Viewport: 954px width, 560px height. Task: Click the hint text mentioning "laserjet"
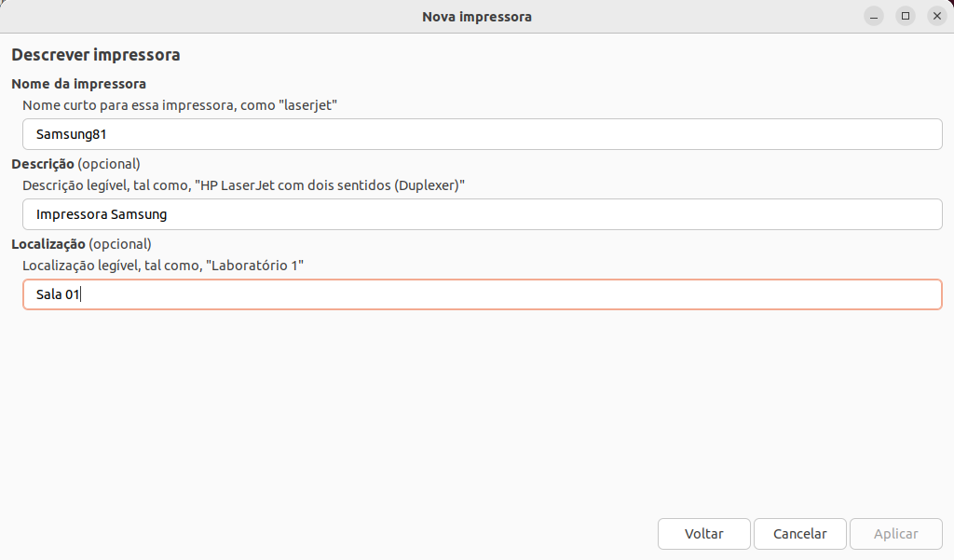click(179, 105)
